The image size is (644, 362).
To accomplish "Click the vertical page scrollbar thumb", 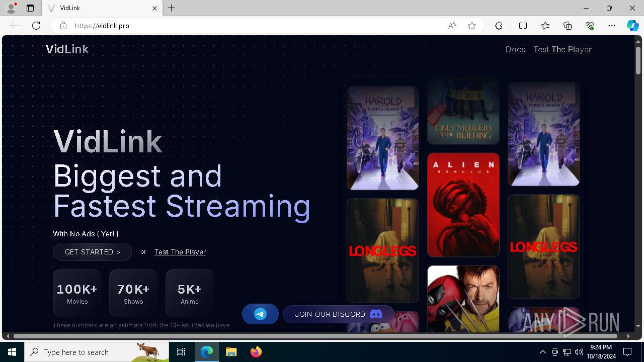I will coord(638,60).
